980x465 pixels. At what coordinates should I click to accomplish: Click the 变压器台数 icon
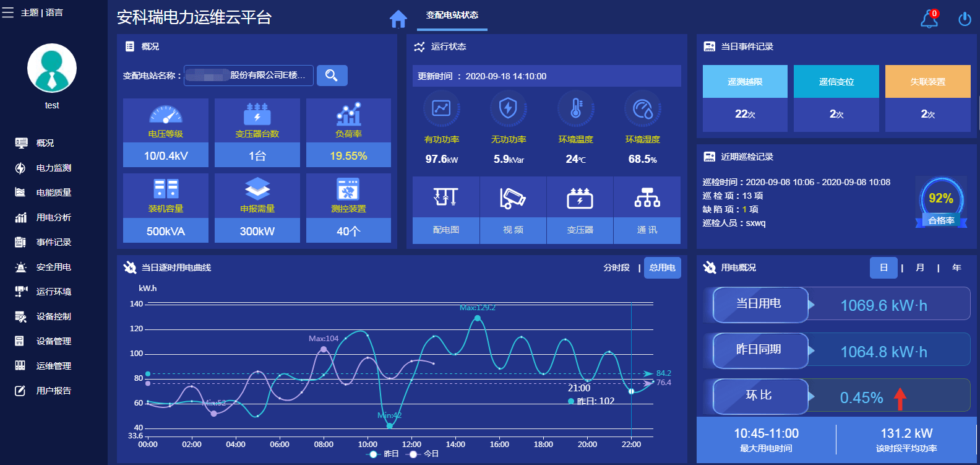257,115
